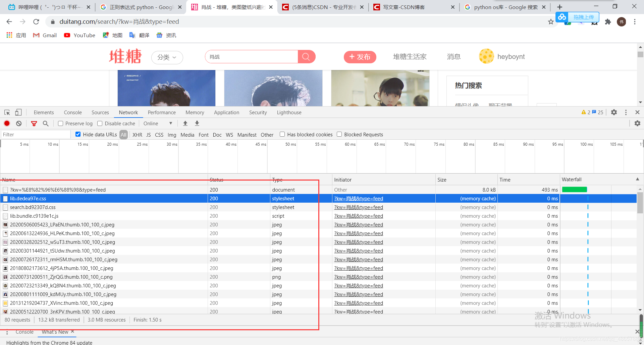Click the messages count indicator
644x345 pixels.
click(x=598, y=112)
